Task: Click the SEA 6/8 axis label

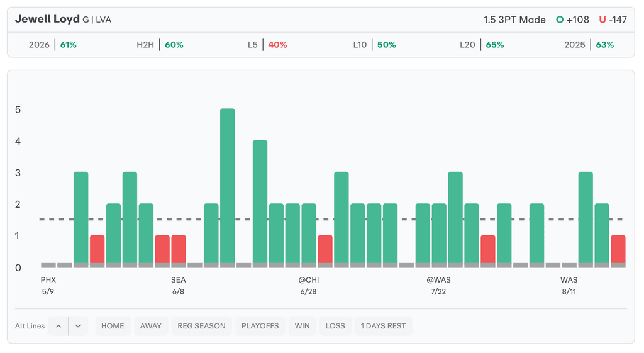Action: [178, 286]
